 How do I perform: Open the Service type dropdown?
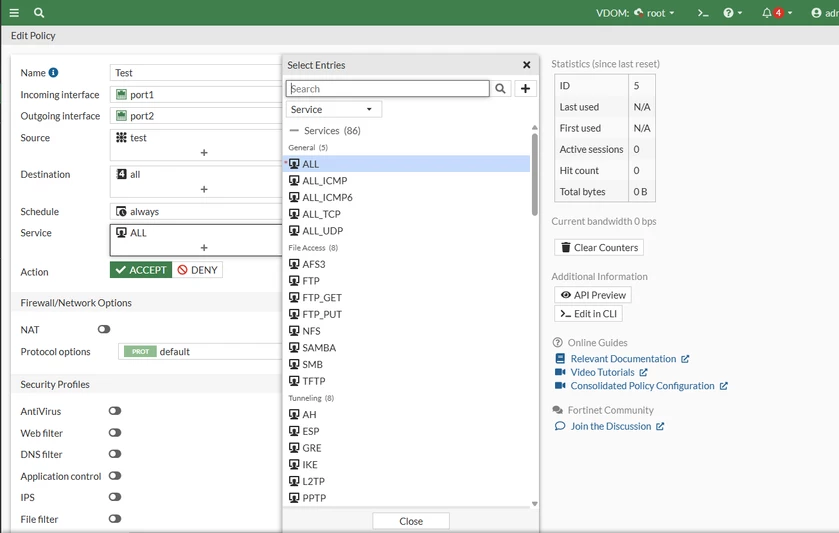(x=334, y=109)
